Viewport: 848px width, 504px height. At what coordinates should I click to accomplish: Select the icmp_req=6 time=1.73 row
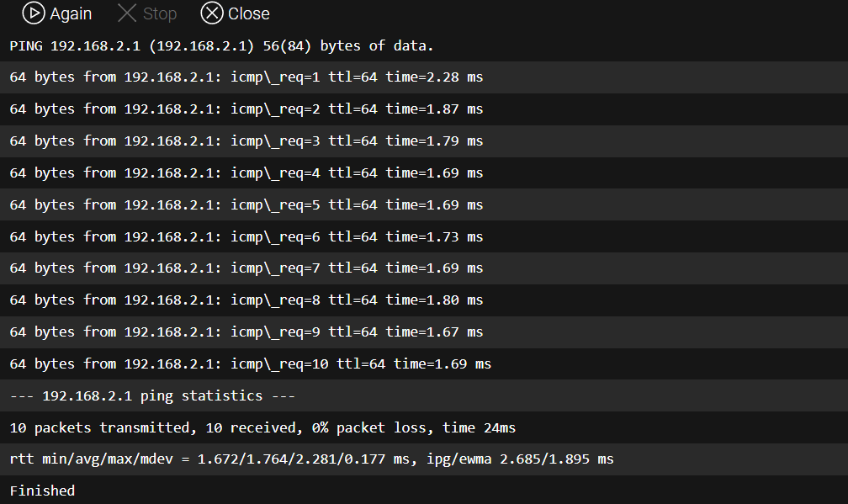tap(424, 237)
